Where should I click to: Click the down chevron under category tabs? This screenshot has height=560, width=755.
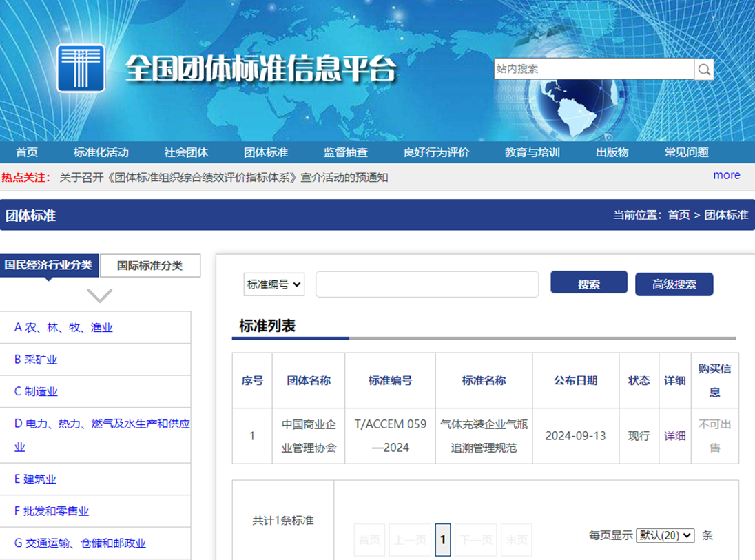[100, 295]
